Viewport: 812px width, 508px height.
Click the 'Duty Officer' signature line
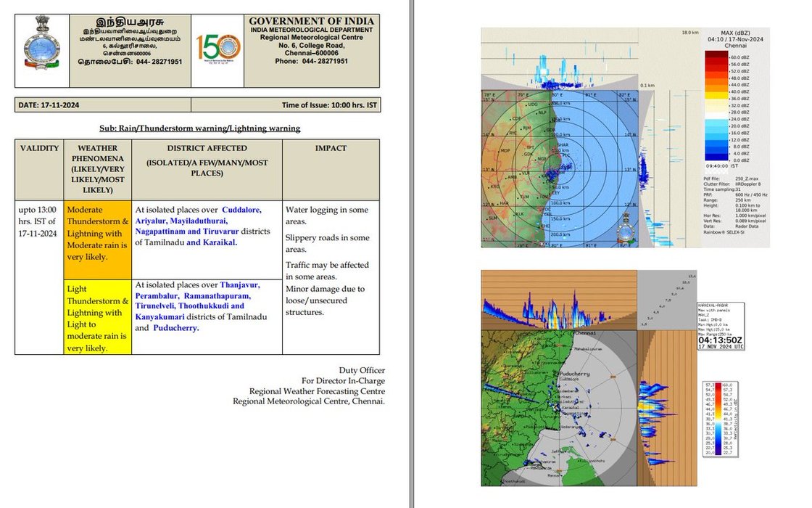tap(362, 370)
